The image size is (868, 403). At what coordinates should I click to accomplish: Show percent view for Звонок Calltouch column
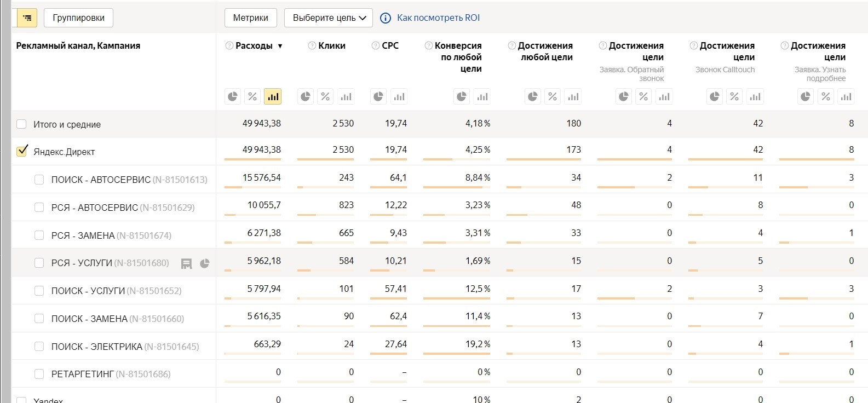pyautogui.click(x=734, y=97)
